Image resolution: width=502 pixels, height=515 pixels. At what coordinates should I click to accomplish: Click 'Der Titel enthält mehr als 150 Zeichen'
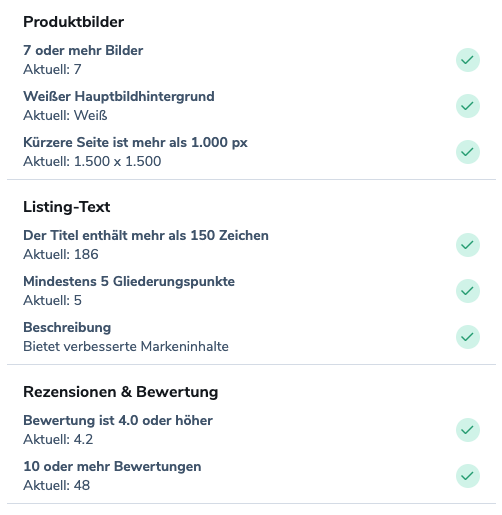(x=146, y=235)
